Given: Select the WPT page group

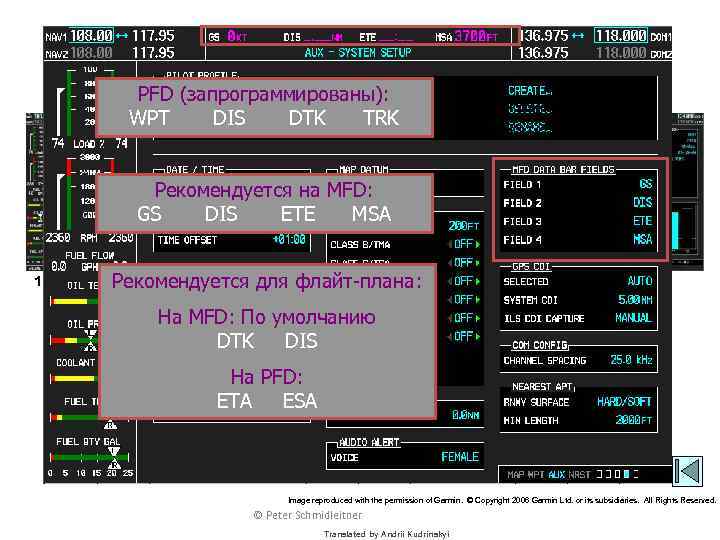Looking at the screenshot, I should [x=535, y=474].
